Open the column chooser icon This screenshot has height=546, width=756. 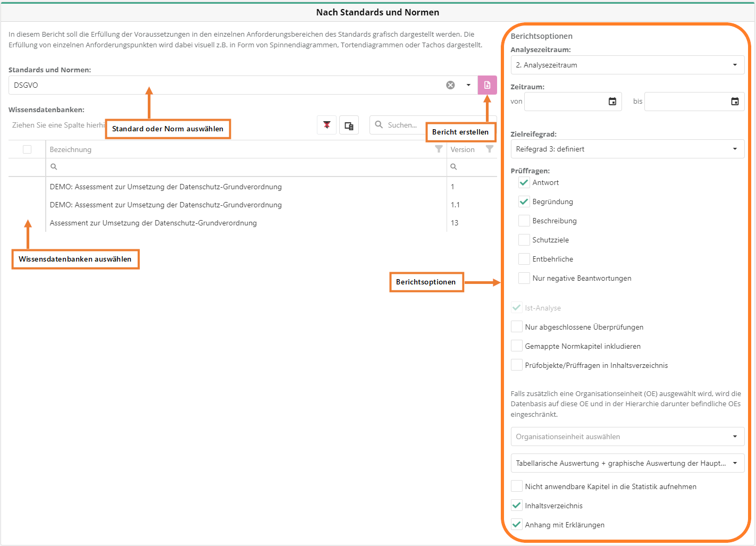click(x=349, y=125)
